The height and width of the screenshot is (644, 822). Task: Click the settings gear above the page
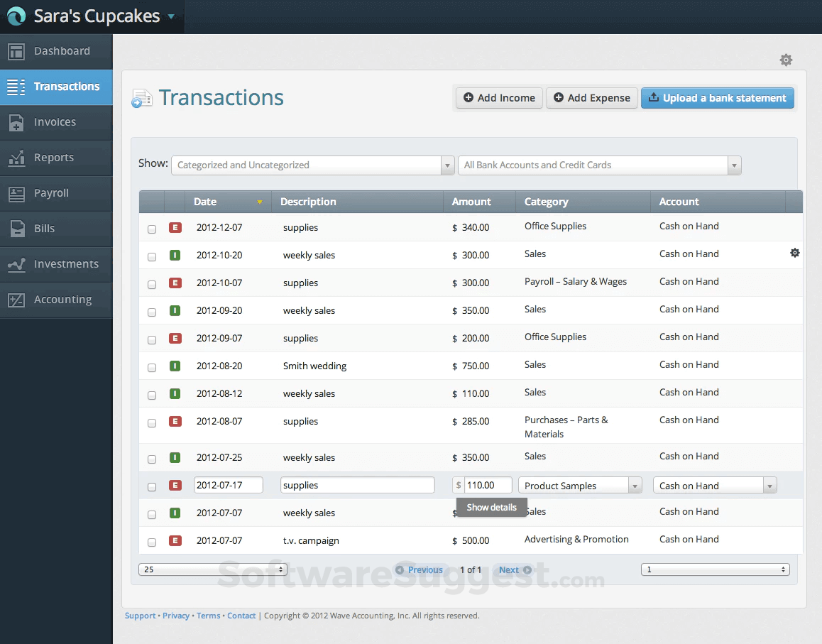click(786, 60)
